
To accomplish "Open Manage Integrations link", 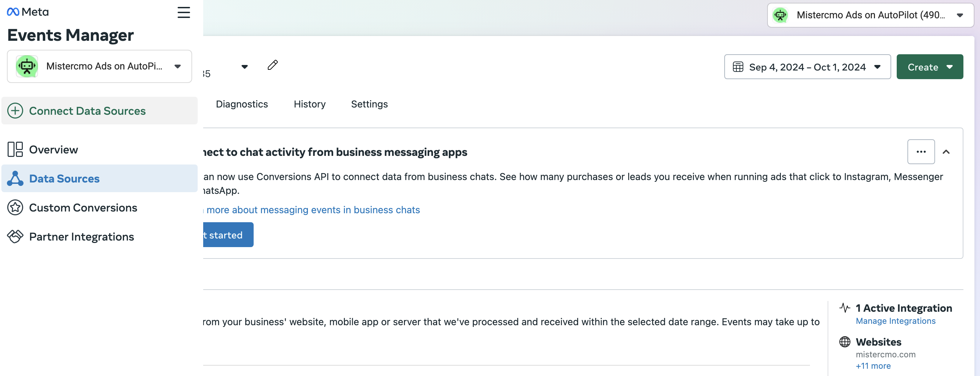I will point(895,321).
